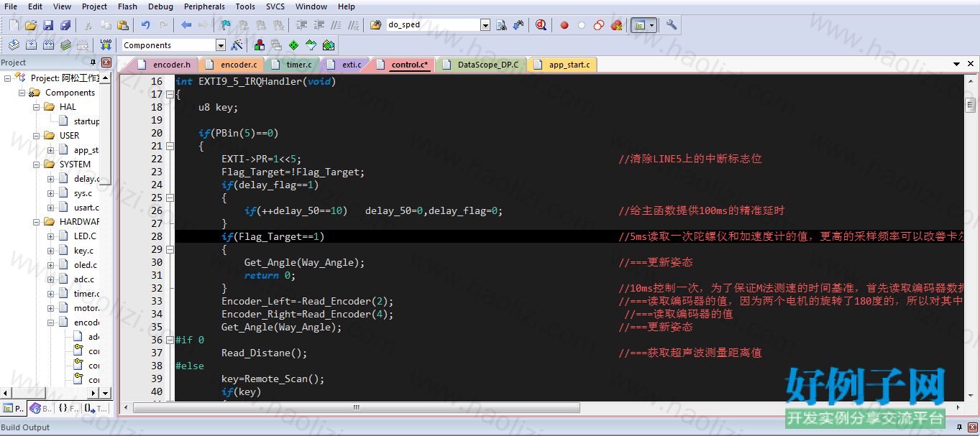The width and height of the screenshot is (980, 436).
Task: Open the do_sped search dropdown
Action: click(x=485, y=25)
